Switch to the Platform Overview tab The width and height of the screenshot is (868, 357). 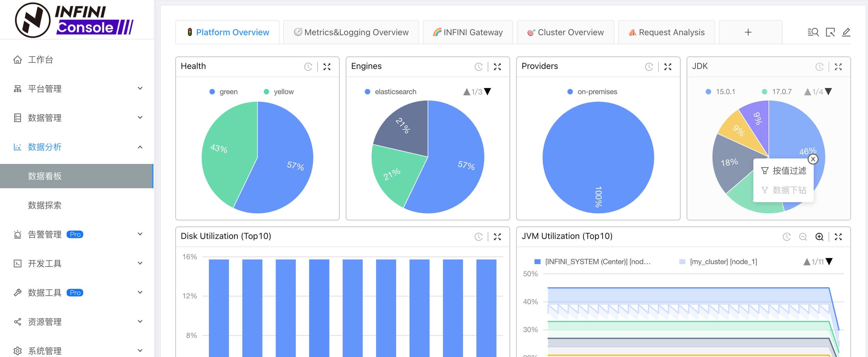pos(227,32)
